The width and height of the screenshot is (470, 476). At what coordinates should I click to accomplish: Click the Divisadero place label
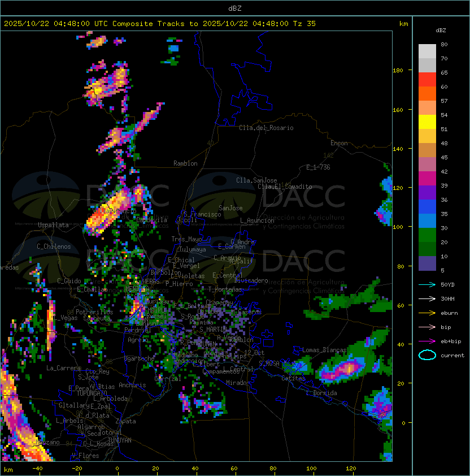tap(251, 280)
